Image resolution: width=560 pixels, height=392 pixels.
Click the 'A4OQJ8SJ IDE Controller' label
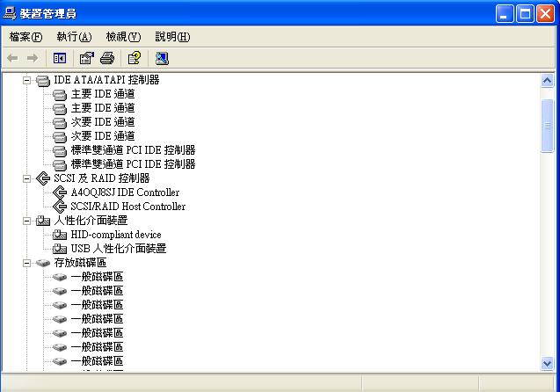click(x=125, y=192)
